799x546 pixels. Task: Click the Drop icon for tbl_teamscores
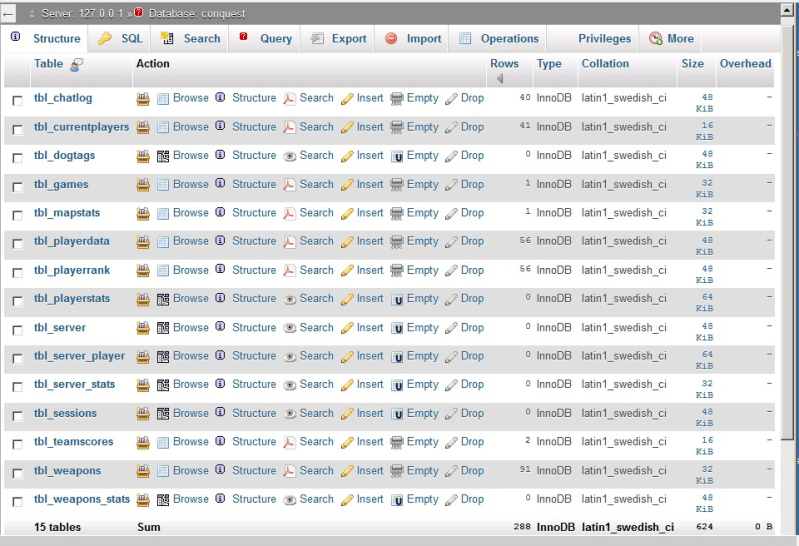point(451,442)
